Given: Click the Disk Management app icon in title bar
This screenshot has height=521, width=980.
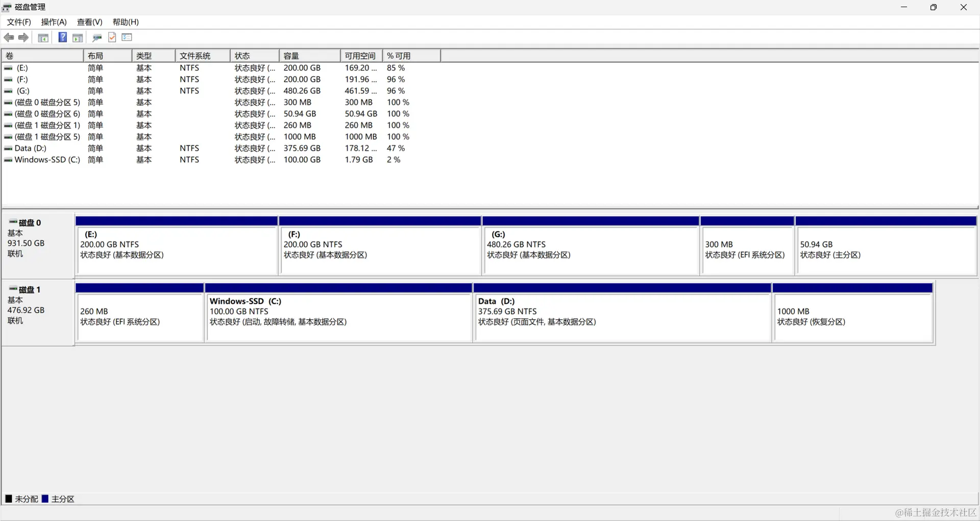Looking at the screenshot, I should [x=7, y=7].
